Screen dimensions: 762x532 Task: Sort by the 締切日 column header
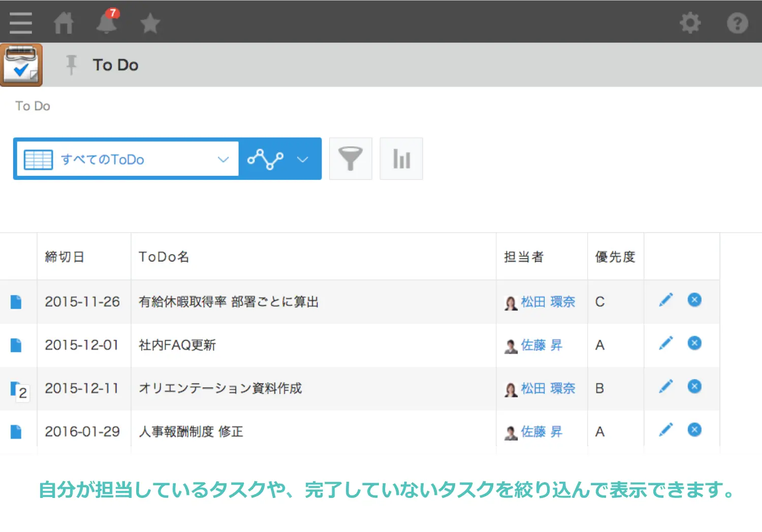pyautogui.click(x=65, y=257)
